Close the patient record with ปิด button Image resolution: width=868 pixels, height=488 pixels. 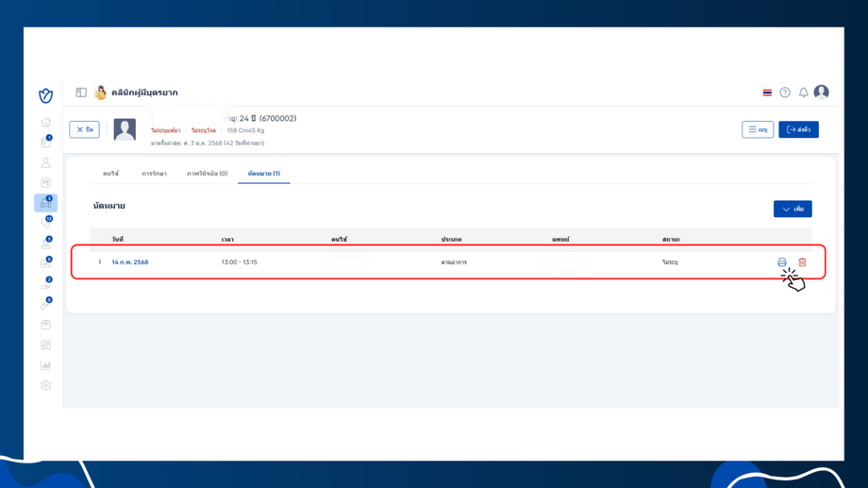tap(84, 129)
